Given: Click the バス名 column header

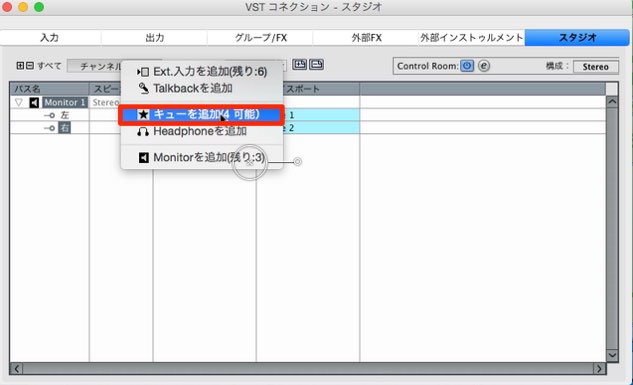Looking at the screenshot, I should [x=49, y=89].
